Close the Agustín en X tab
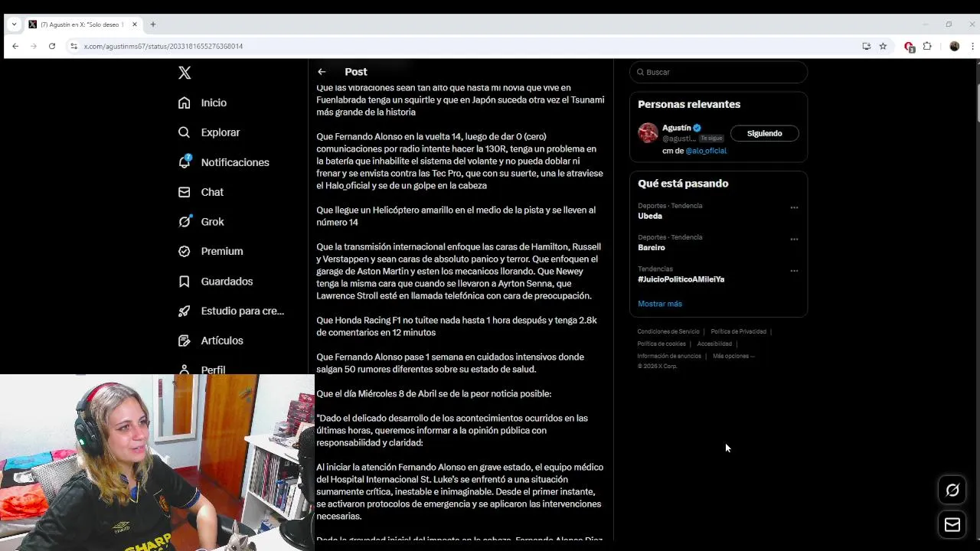The image size is (980, 551). pyautogui.click(x=135, y=24)
